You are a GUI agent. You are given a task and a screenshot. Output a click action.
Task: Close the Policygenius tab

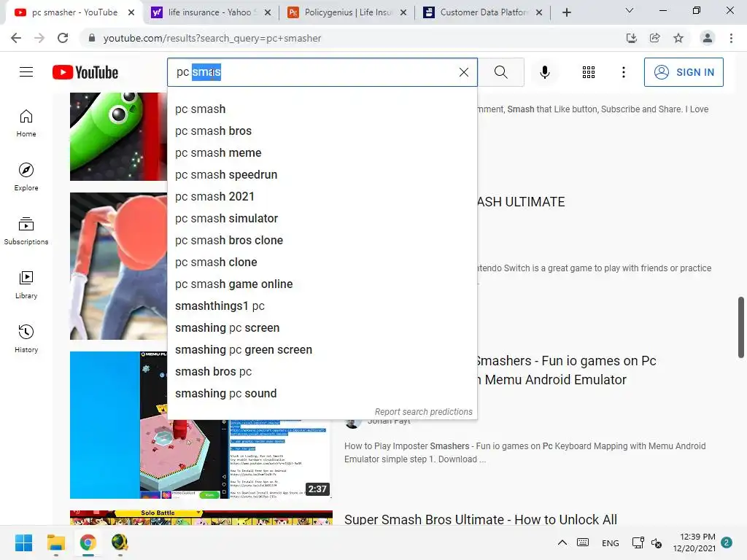pos(403,13)
